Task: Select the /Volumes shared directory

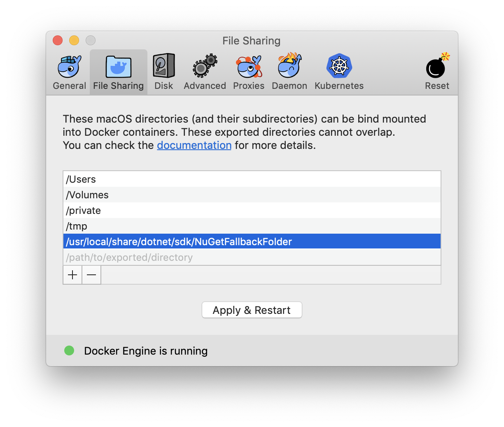Action: tap(165, 195)
